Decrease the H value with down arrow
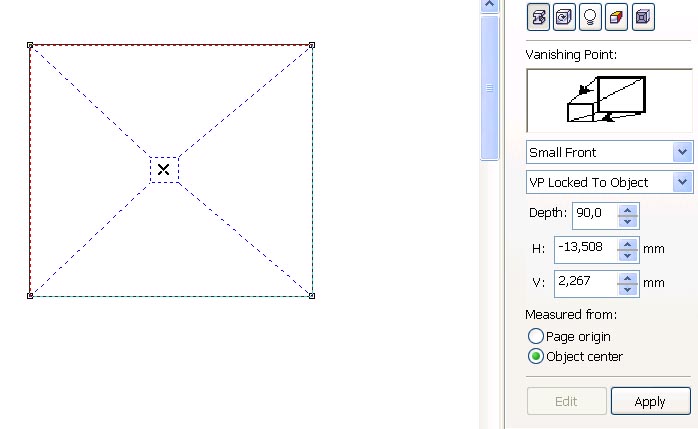Screen dimensions: 698x429 (628, 255)
